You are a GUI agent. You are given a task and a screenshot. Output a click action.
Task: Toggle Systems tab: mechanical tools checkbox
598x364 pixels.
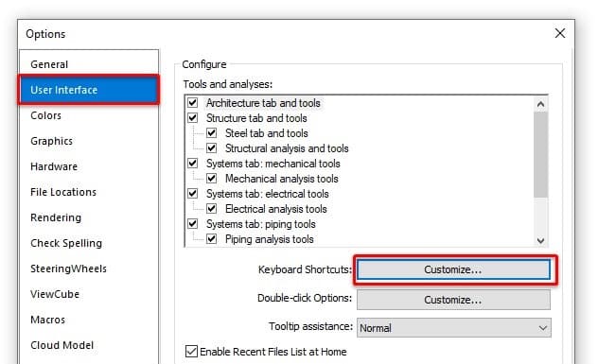[193, 164]
